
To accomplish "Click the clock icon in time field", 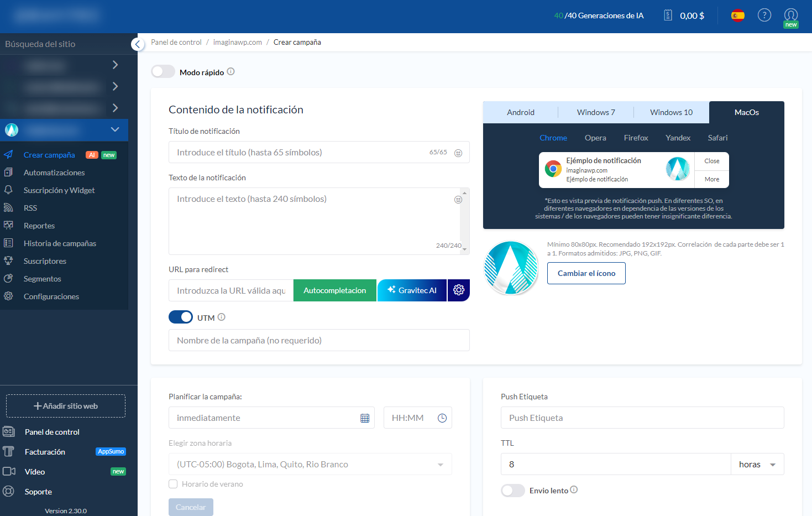I will point(442,418).
